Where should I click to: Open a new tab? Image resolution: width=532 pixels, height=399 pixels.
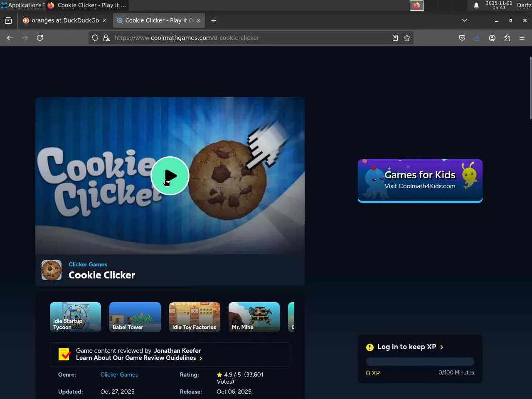pos(214,20)
